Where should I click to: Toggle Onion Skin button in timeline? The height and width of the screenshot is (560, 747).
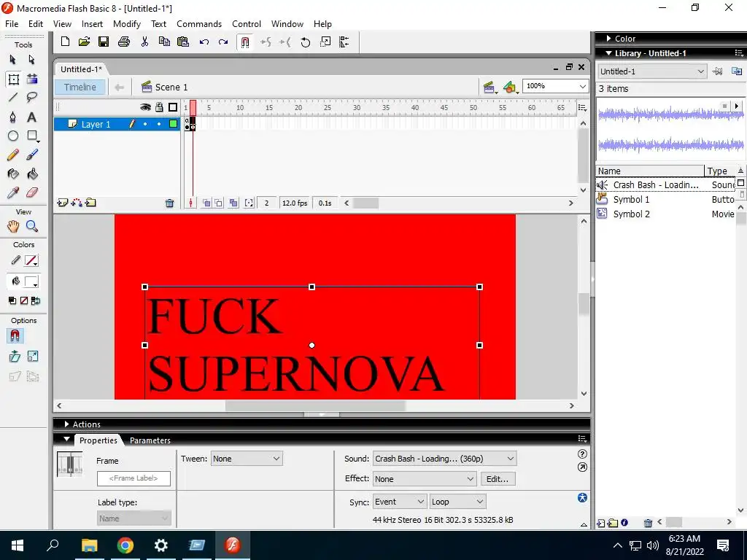click(206, 203)
